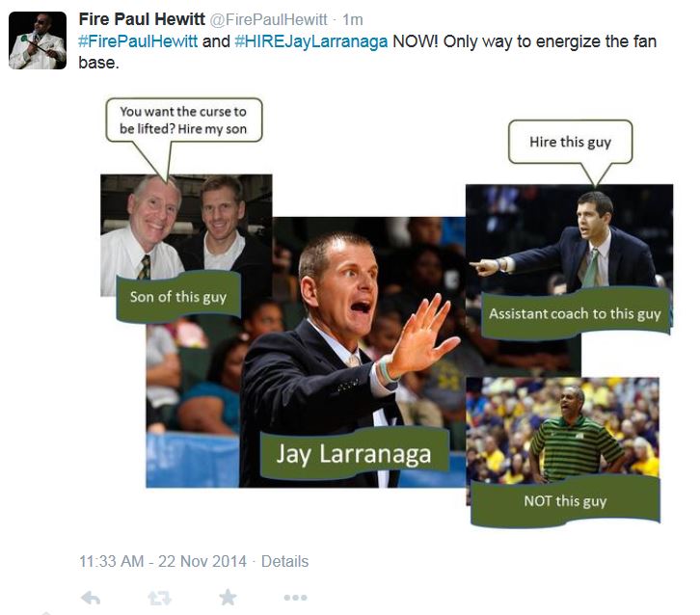Click the #HIREJayLarranaga hashtag
Viewport: 700px width, 615px height.
[x=311, y=41]
